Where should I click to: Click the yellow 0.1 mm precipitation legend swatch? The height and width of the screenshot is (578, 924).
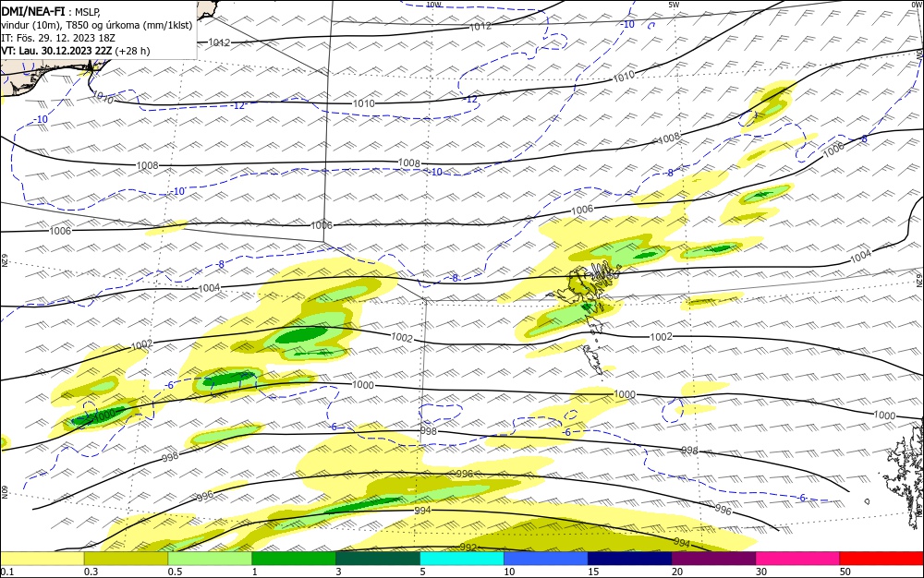coord(43,559)
